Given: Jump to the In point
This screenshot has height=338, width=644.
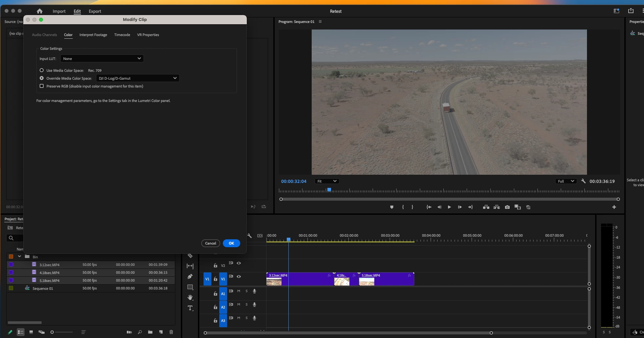Looking at the screenshot, I should pos(429,207).
